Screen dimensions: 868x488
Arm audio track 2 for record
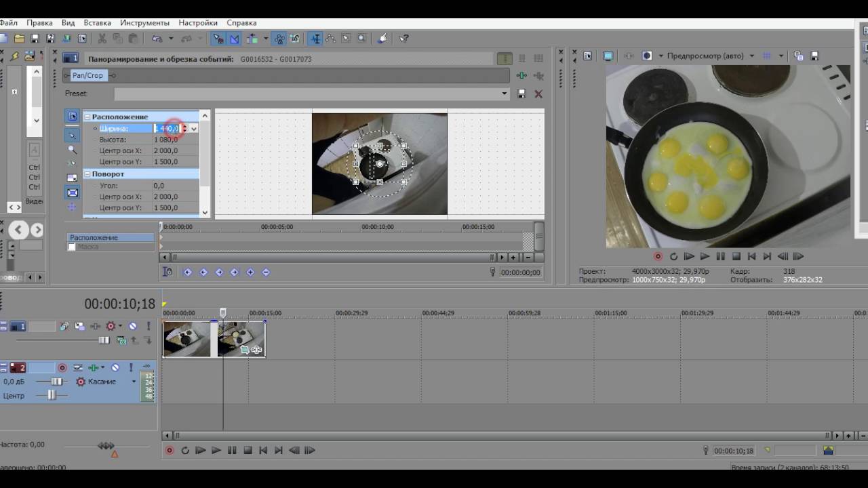coord(62,367)
